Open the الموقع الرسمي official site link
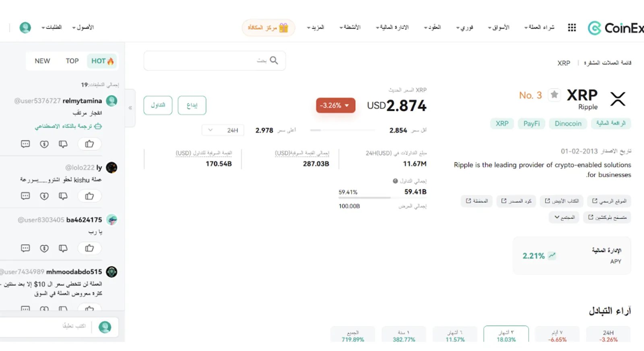Image resolution: width=644 pixels, height=351 pixels. 609,201
